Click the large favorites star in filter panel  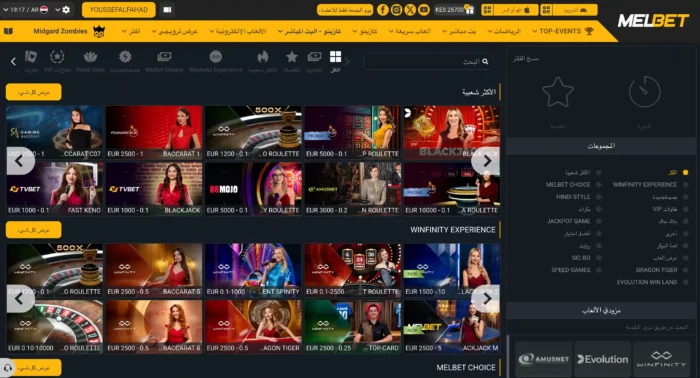pyautogui.click(x=558, y=91)
